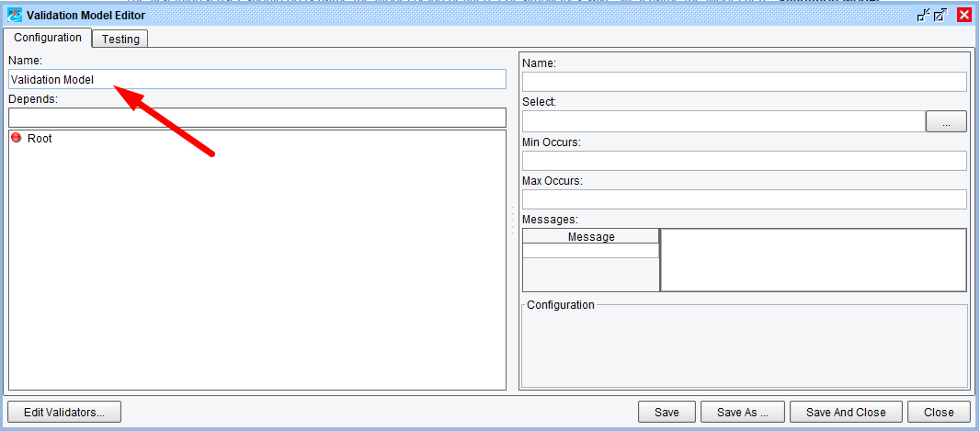Click the expand-window icon in title bar
Image resolution: width=980 pixels, height=431 pixels.
pyautogui.click(x=940, y=15)
